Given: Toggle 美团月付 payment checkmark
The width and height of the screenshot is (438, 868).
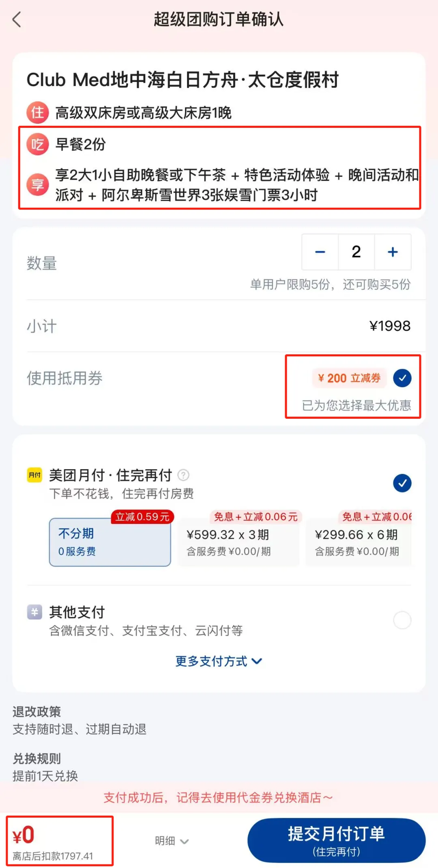Looking at the screenshot, I should 402,483.
